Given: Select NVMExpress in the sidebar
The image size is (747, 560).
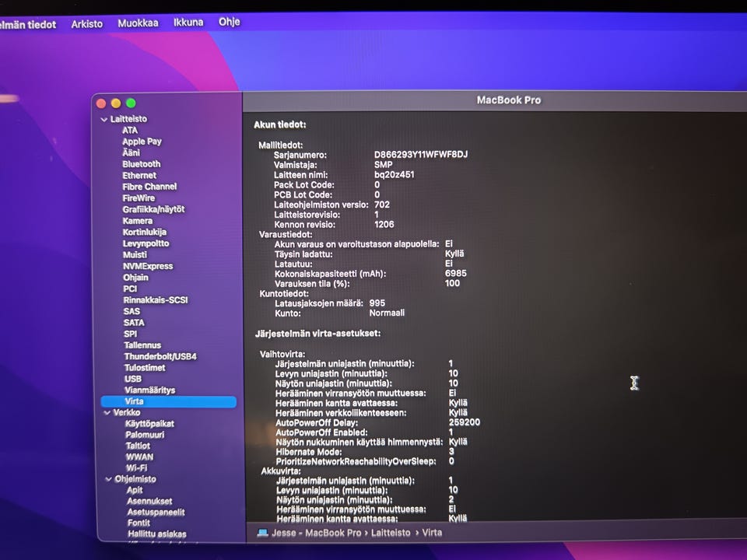Looking at the screenshot, I should (148, 266).
